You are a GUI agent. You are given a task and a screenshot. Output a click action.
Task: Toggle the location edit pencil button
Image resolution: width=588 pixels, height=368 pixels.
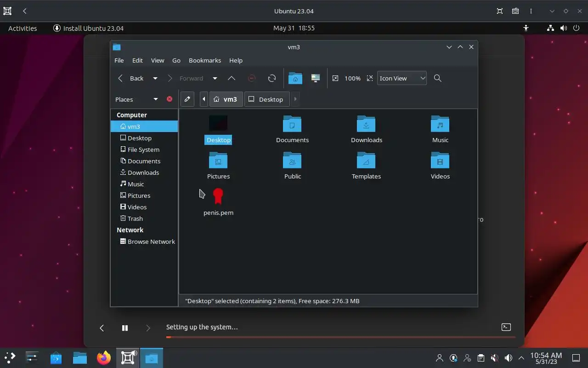click(187, 99)
